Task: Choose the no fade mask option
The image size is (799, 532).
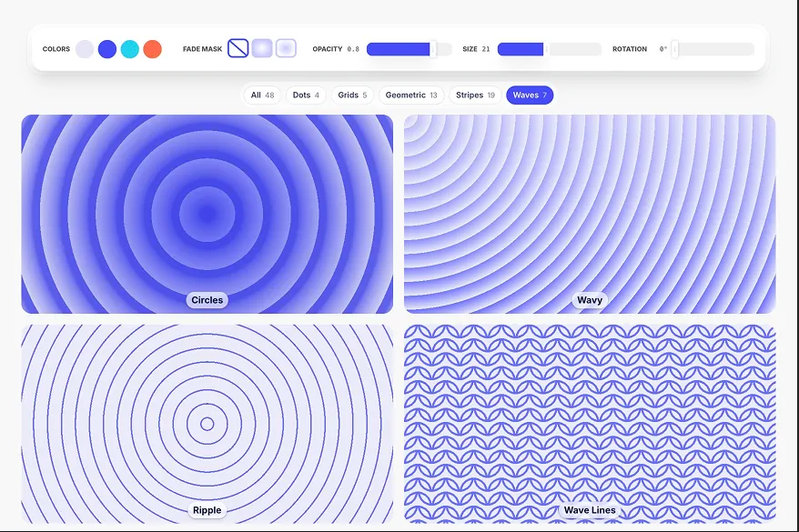Action: (x=238, y=48)
